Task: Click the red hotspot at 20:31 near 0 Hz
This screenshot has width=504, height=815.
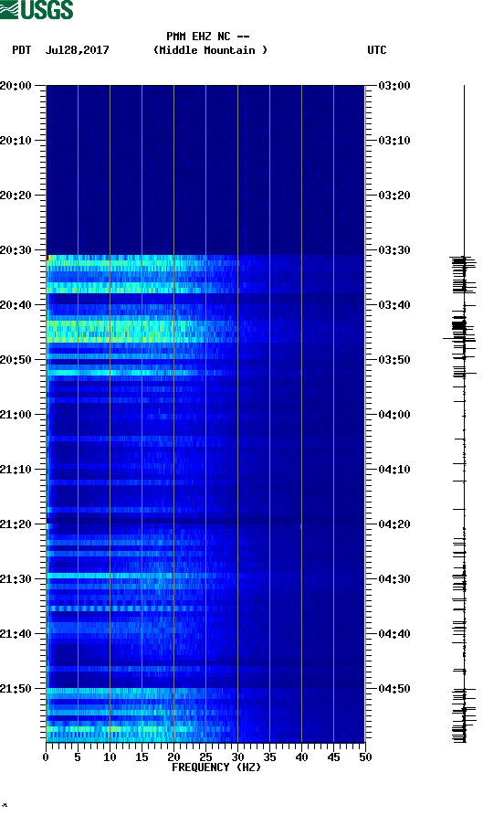Action: (47, 258)
